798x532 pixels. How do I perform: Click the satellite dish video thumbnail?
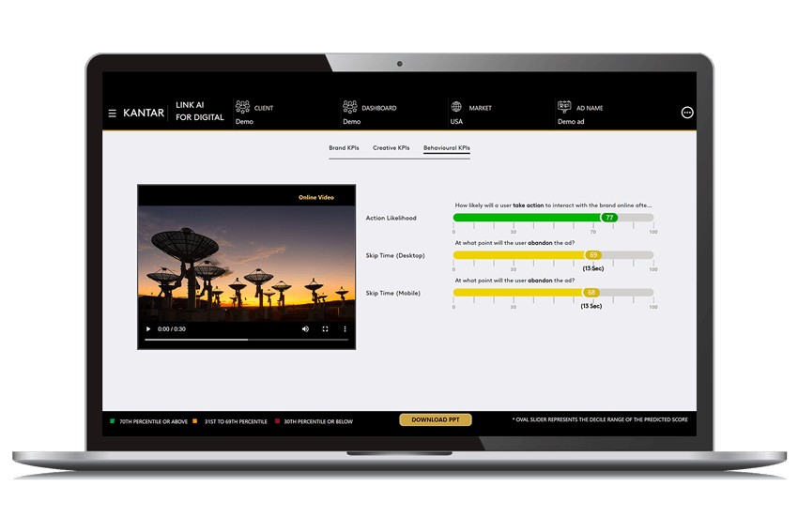click(x=246, y=263)
